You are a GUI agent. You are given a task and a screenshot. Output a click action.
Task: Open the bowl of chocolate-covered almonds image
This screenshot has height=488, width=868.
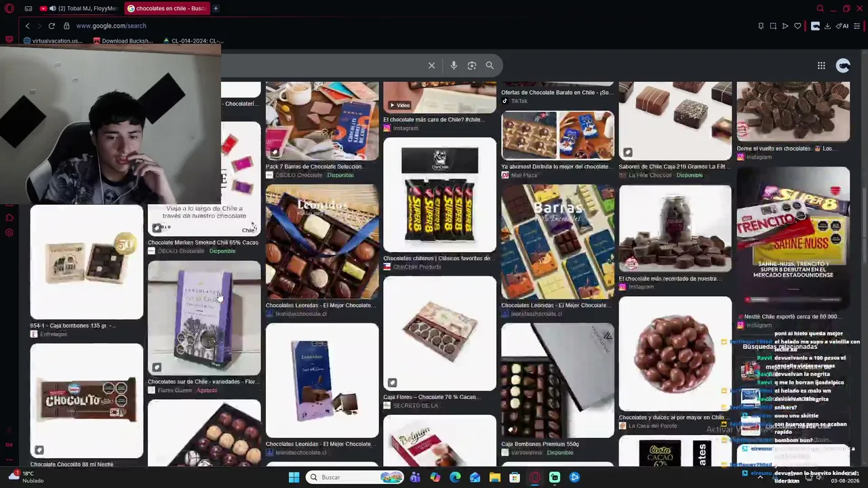click(x=675, y=354)
